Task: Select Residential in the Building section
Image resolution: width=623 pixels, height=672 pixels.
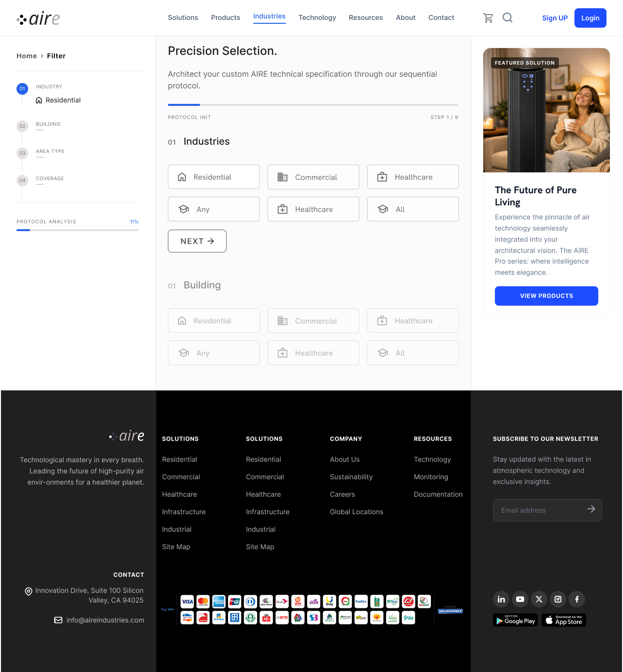Action: click(x=214, y=320)
